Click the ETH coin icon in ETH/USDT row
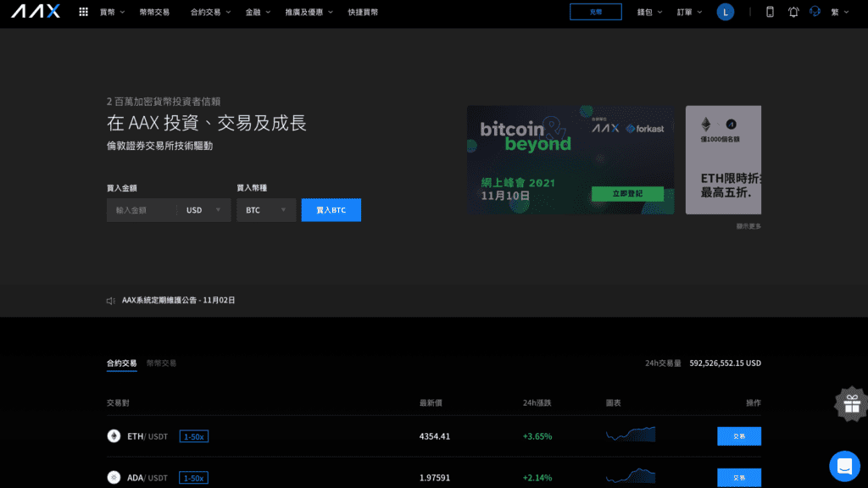The height and width of the screenshot is (488, 868). click(x=114, y=436)
